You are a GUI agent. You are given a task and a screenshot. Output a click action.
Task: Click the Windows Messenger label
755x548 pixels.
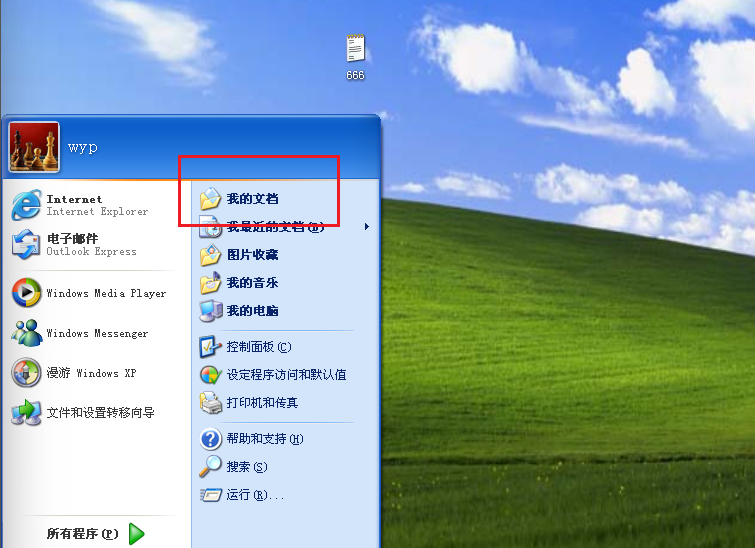tap(97, 333)
